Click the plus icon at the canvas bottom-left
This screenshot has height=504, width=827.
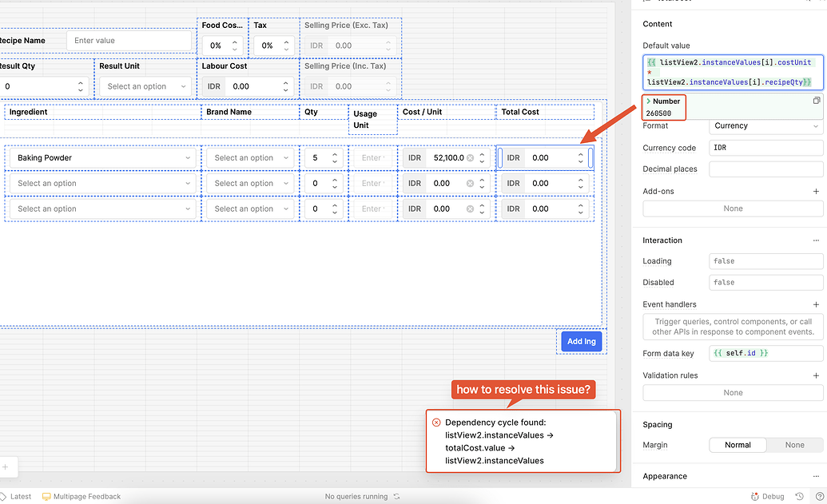(x=6, y=467)
